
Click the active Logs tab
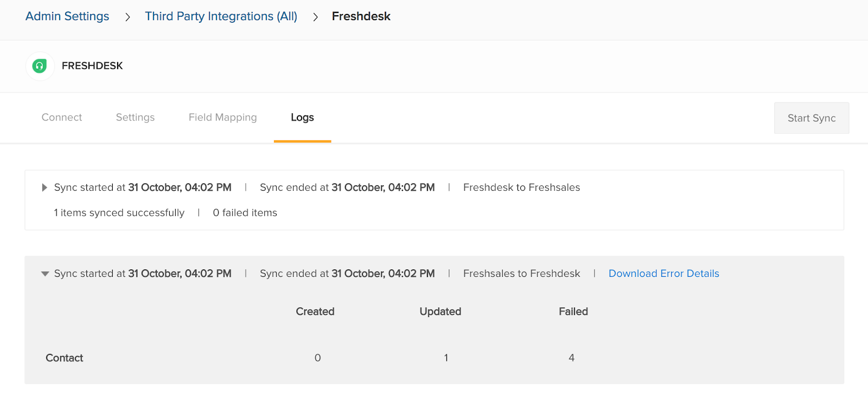[302, 118]
